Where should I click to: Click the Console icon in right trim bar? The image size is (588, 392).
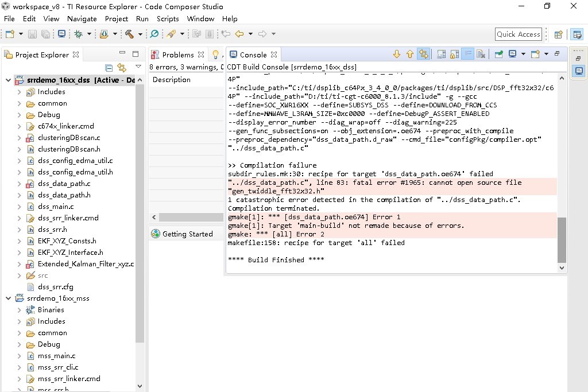click(x=579, y=71)
